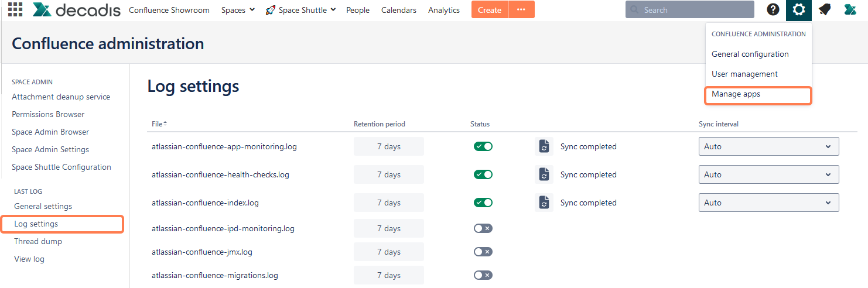Expand the Spaces dropdown menu
This screenshot has width=868, height=288.
click(x=238, y=10)
